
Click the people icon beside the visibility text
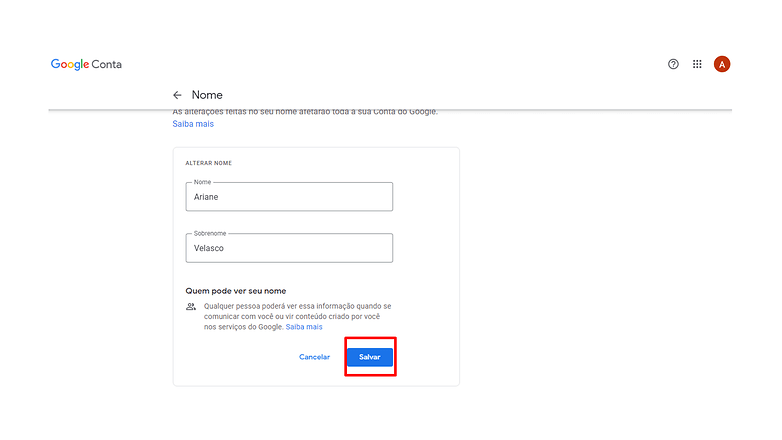(191, 306)
